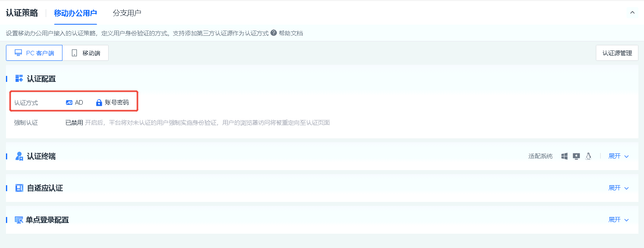644x248 pixels.
Task: Click the help question-mark icon
Action: (x=274, y=33)
